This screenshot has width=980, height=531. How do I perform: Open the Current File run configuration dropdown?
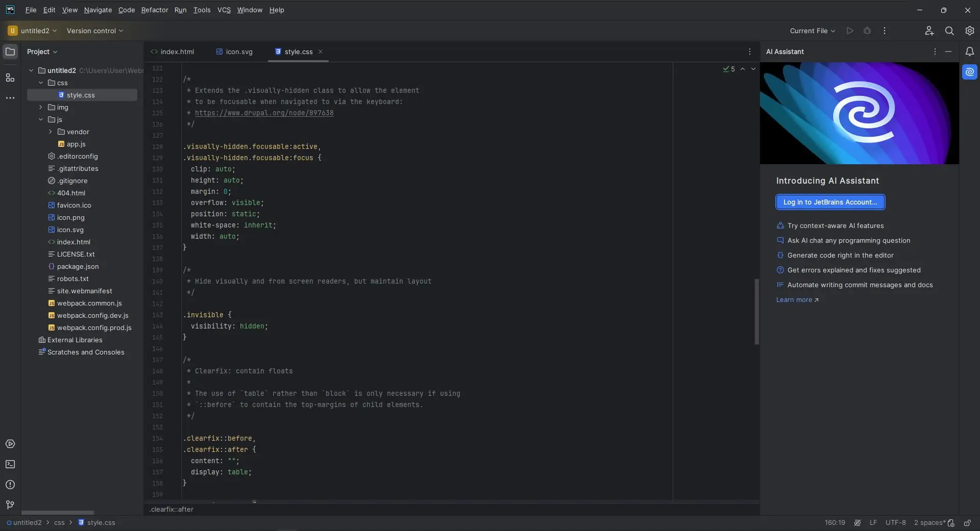point(812,31)
